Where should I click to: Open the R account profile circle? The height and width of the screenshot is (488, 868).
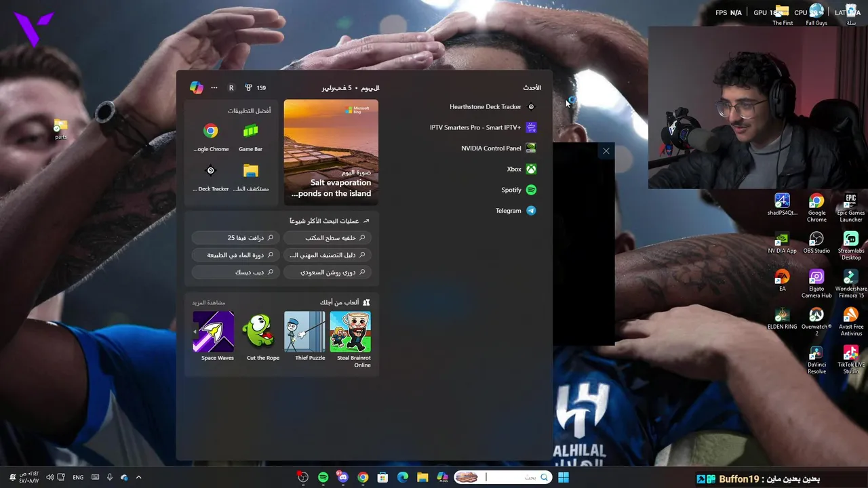pos(231,87)
